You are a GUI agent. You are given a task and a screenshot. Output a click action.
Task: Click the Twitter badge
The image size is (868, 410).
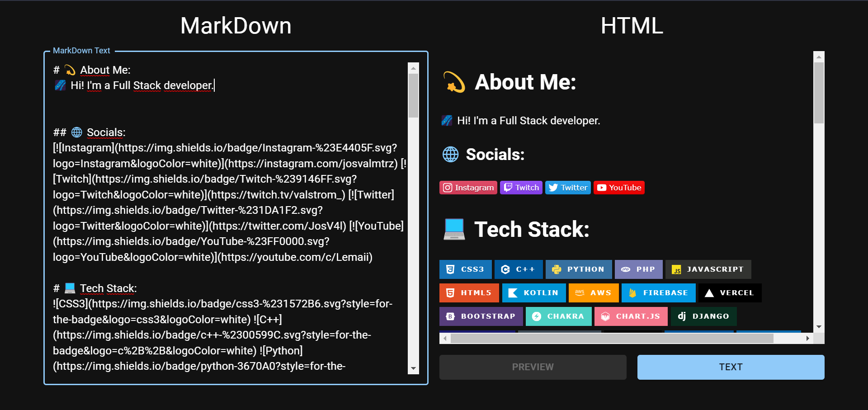568,188
